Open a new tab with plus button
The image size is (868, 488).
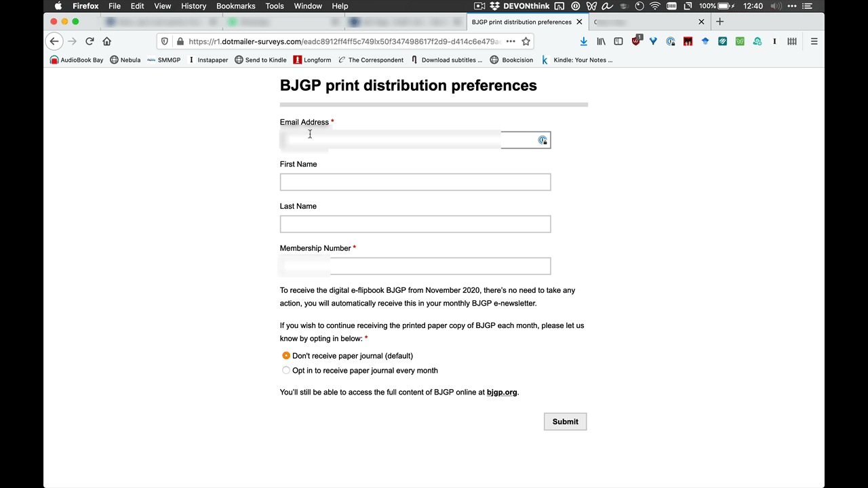pos(720,22)
